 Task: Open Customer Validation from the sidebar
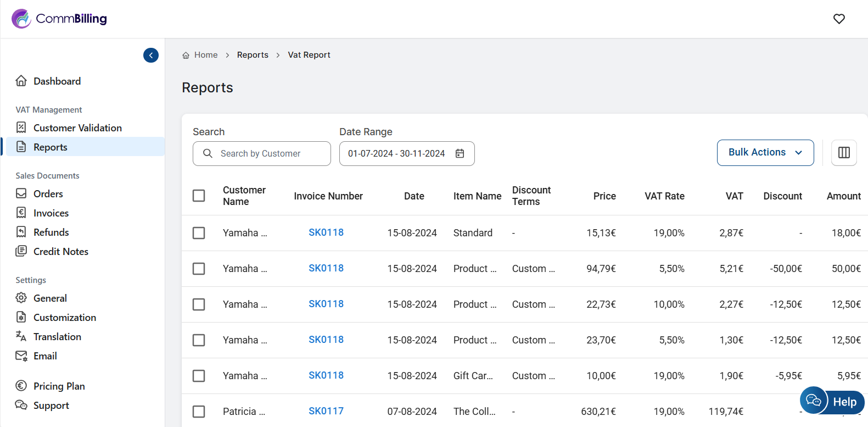coord(77,128)
